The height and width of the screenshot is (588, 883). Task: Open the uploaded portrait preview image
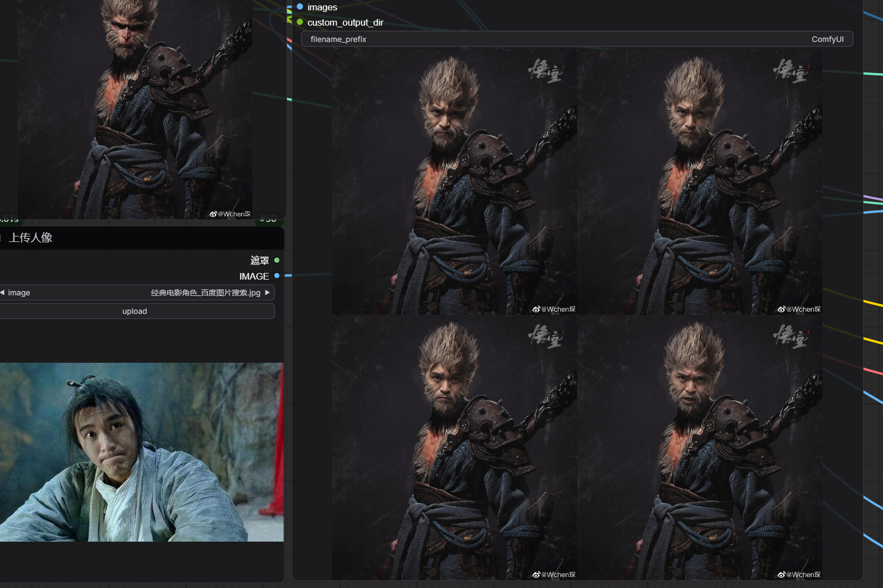[142, 452]
